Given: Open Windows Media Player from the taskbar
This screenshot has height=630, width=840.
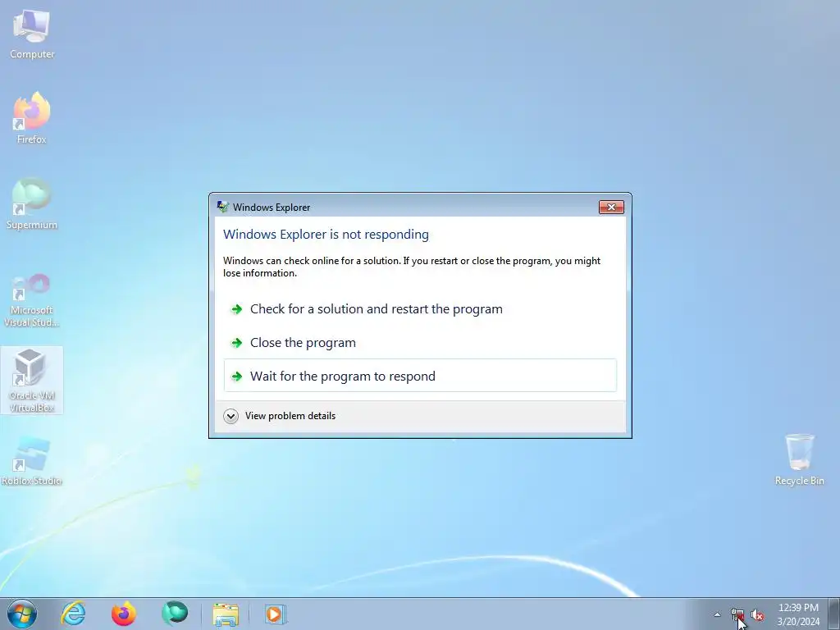Looking at the screenshot, I should [276, 614].
